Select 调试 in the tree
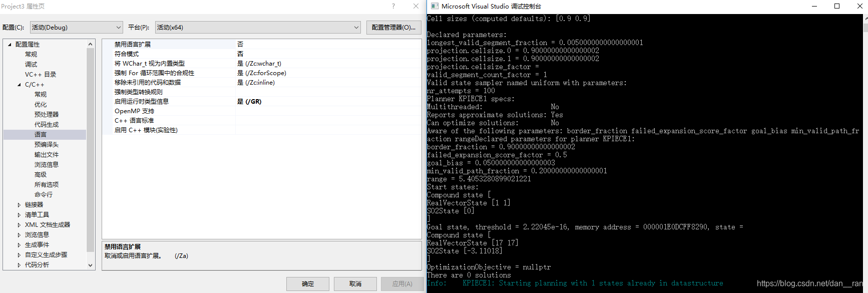Screen dimensions: 868x293 31,65
